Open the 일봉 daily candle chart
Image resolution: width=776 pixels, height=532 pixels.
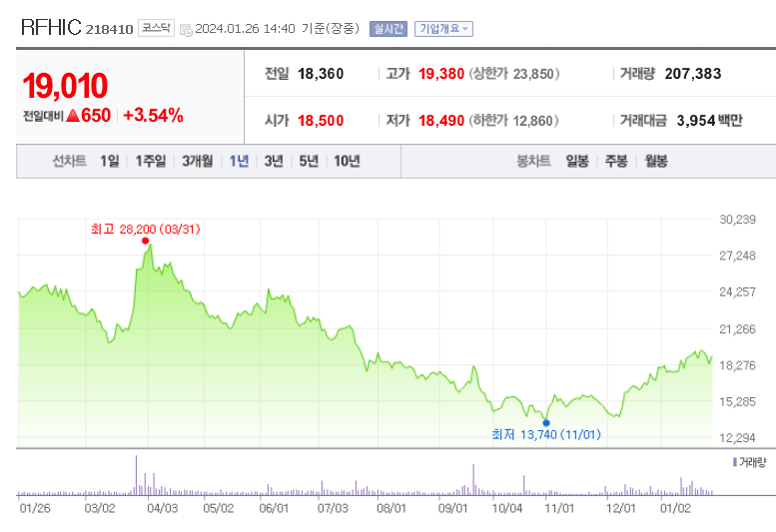point(577,161)
